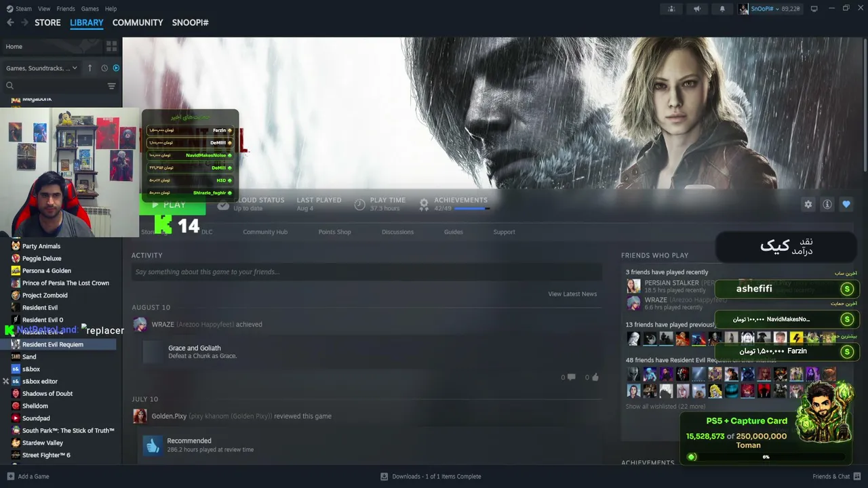The height and width of the screenshot is (488, 868).
Task: Select the Resident Evil Requiem entry
Action: (60, 344)
